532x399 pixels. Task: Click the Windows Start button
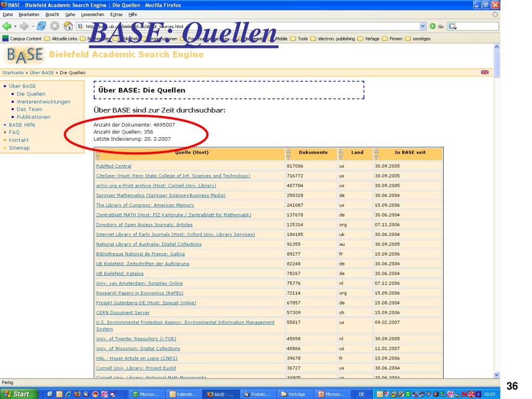(x=19, y=394)
